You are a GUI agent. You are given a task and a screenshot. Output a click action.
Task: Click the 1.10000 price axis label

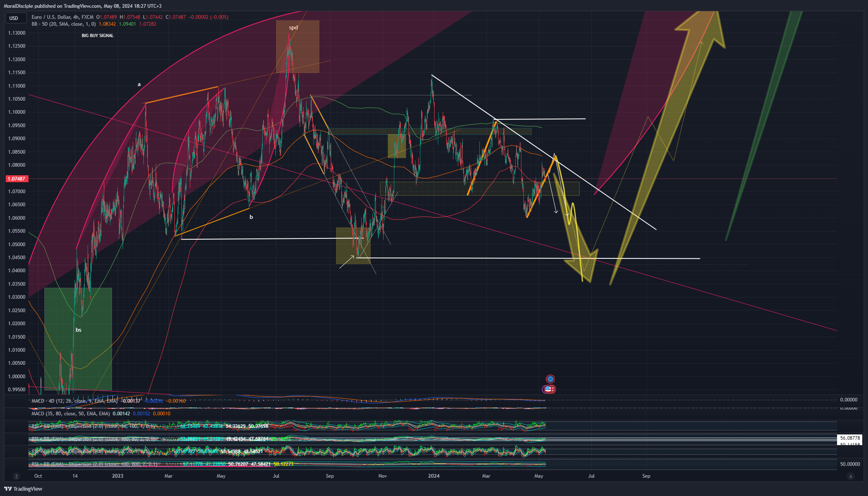pos(17,112)
